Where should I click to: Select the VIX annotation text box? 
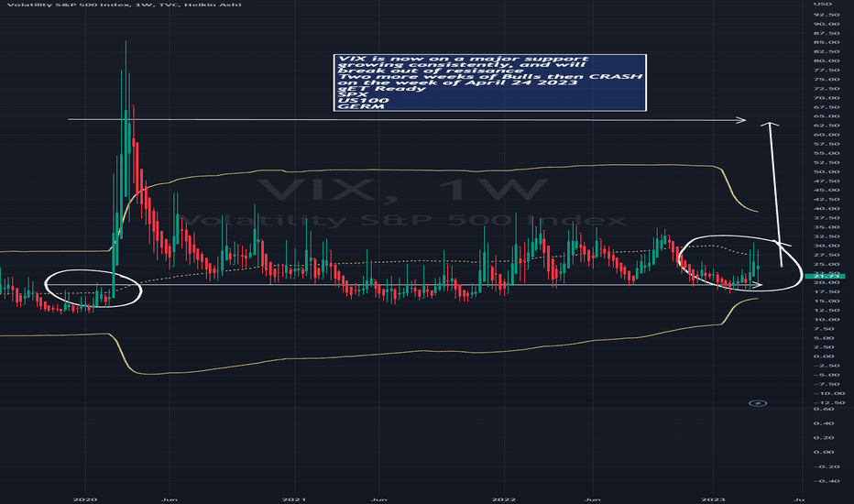[489, 82]
